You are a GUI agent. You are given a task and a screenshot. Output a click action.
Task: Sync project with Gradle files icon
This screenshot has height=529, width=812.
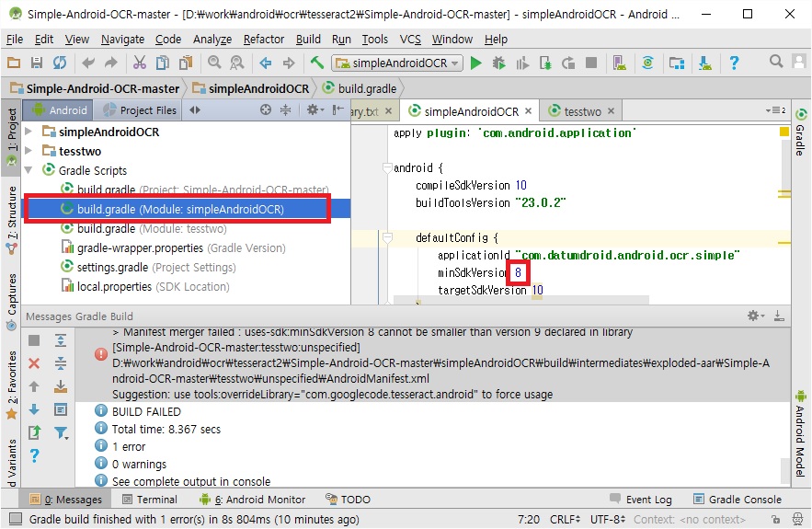647,63
